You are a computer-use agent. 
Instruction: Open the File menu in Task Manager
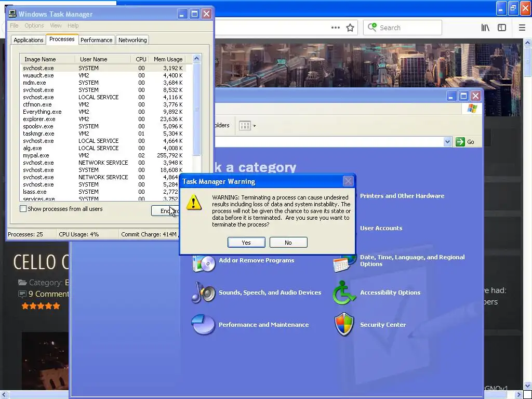tap(14, 25)
